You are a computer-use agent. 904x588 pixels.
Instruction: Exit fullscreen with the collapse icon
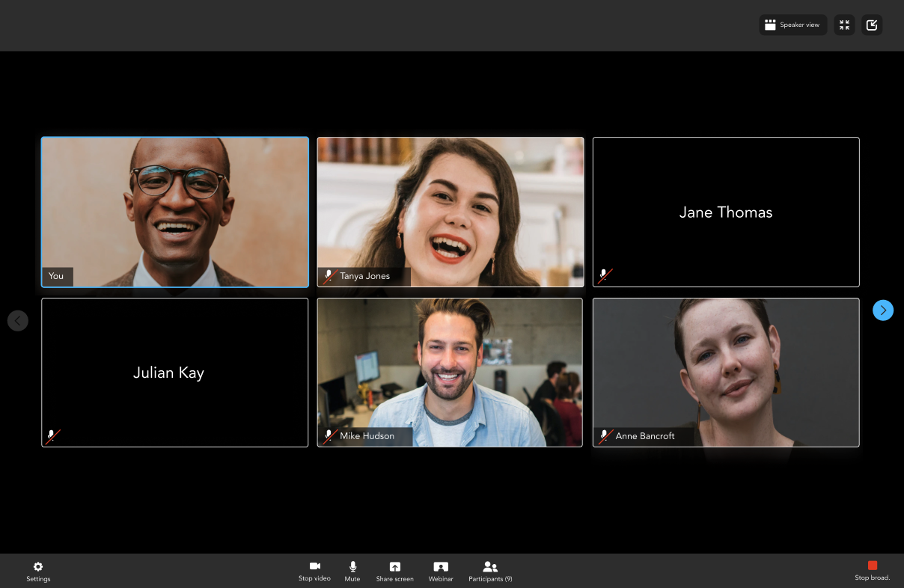pyautogui.click(x=844, y=25)
